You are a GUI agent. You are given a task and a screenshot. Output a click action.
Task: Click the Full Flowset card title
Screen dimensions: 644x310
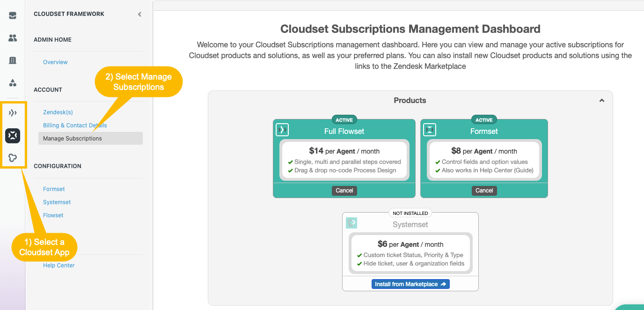tap(344, 131)
